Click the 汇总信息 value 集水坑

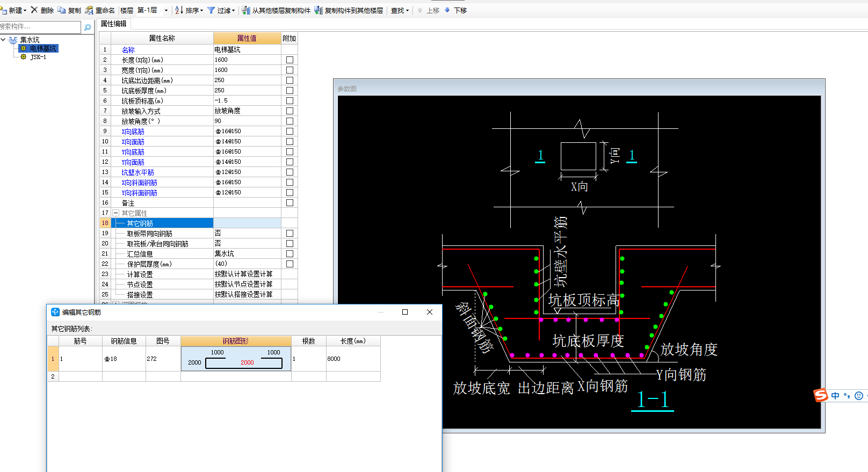pos(247,254)
